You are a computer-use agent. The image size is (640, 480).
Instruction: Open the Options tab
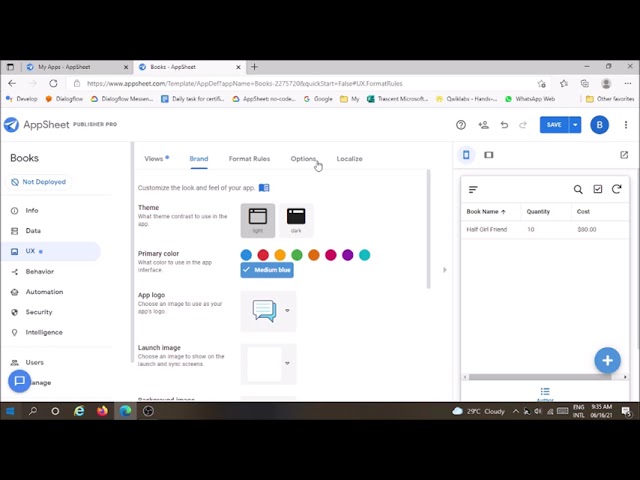click(x=303, y=159)
